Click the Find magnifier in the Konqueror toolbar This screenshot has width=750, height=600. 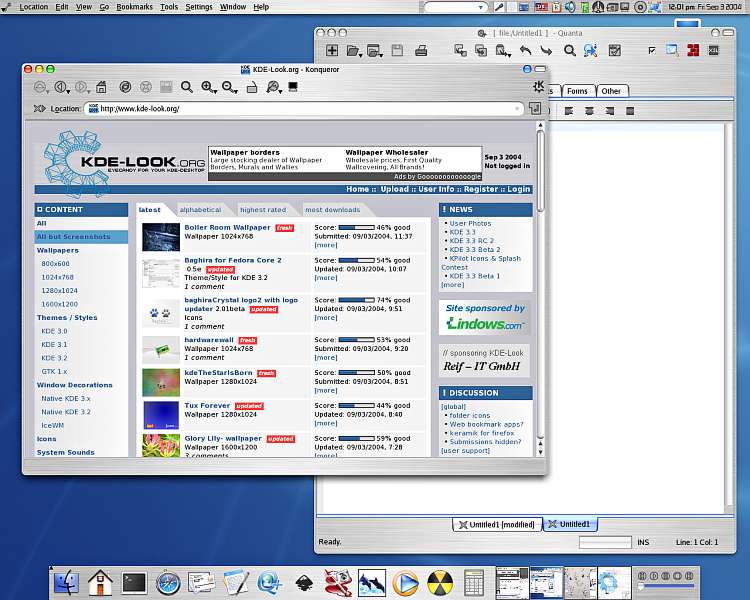click(x=187, y=87)
